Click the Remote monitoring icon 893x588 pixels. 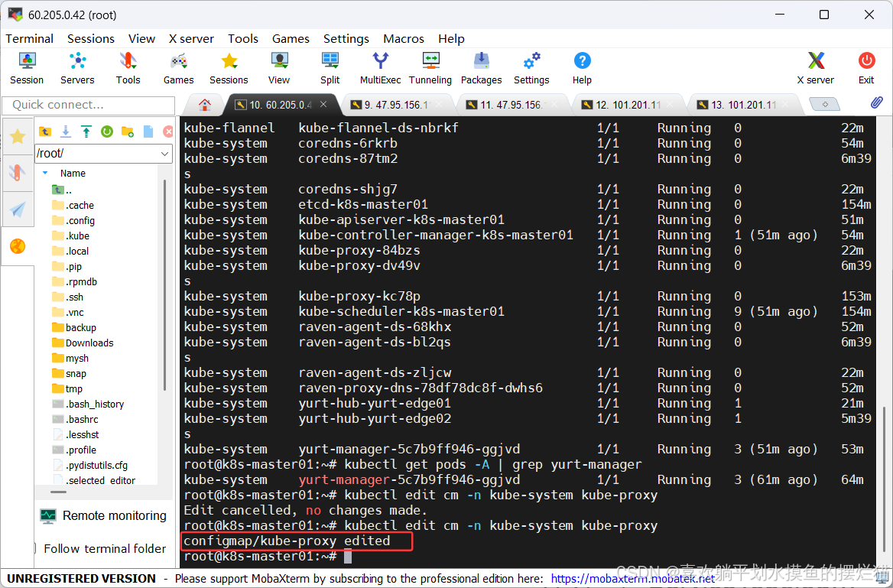48,515
